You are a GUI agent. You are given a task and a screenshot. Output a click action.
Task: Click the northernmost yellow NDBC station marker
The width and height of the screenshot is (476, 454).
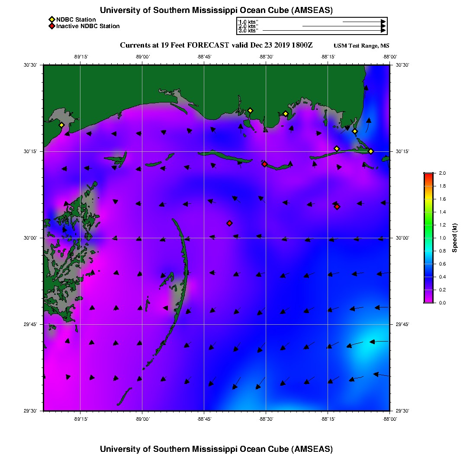[x=250, y=110]
